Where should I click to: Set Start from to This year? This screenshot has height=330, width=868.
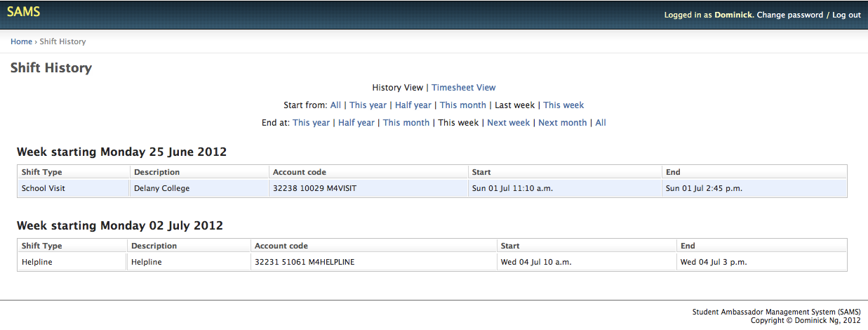368,105
